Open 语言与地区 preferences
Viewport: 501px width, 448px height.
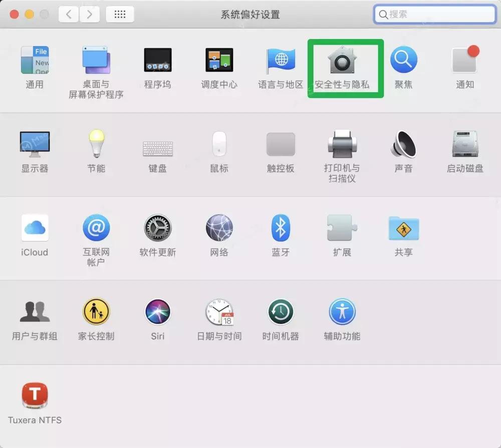(x=281, y=60)
